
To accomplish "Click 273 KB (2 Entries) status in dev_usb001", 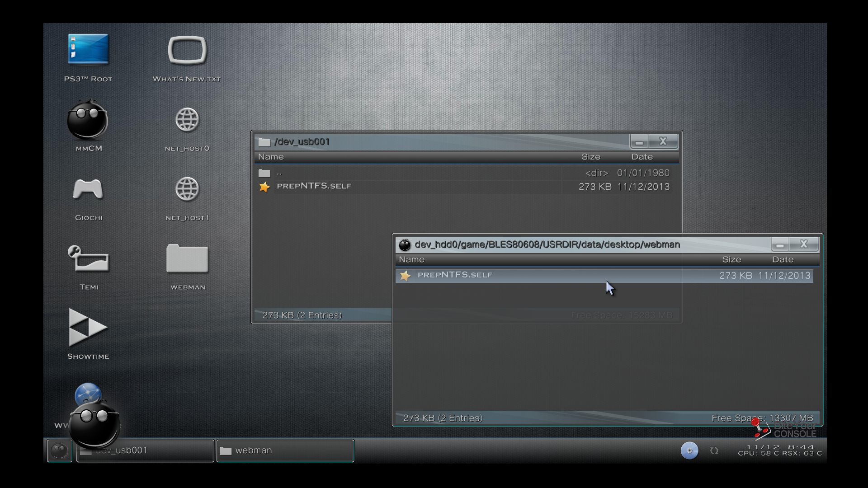I will pos(302,315).
